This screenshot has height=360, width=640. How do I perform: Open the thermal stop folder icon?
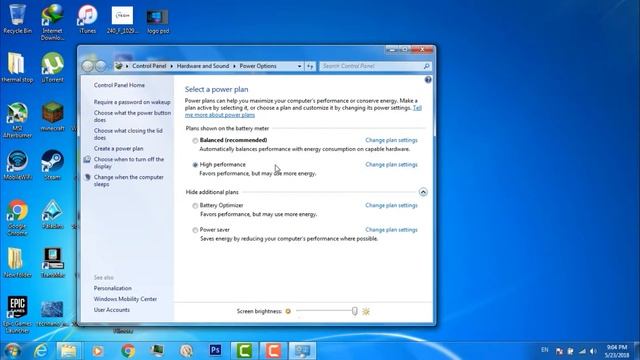(17, 67)
